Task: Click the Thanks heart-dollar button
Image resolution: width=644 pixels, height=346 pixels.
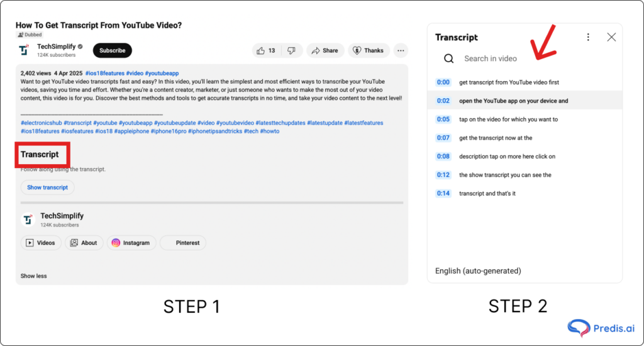Action: tap(368, 51)
